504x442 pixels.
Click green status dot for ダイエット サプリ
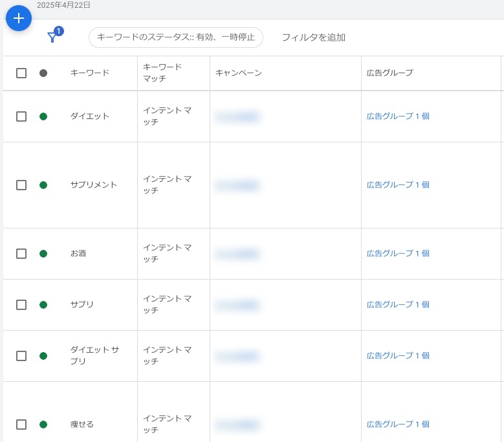[43, 356]
